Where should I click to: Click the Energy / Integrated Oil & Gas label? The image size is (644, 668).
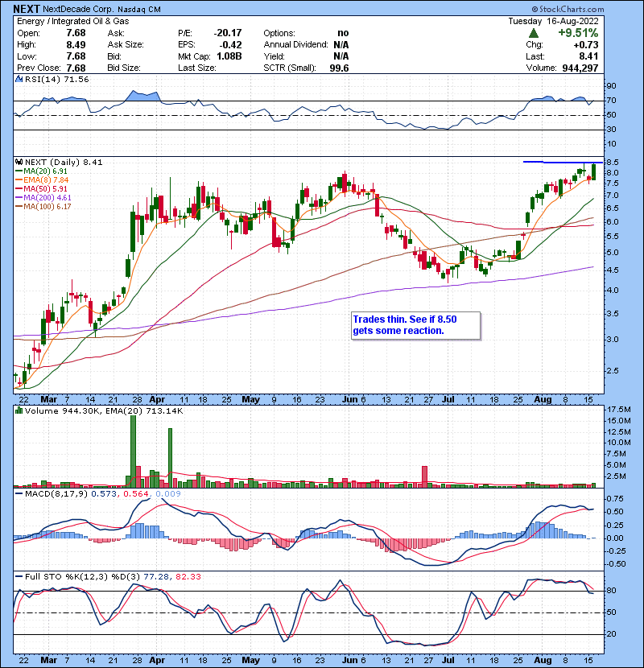[x=73, y=21]
